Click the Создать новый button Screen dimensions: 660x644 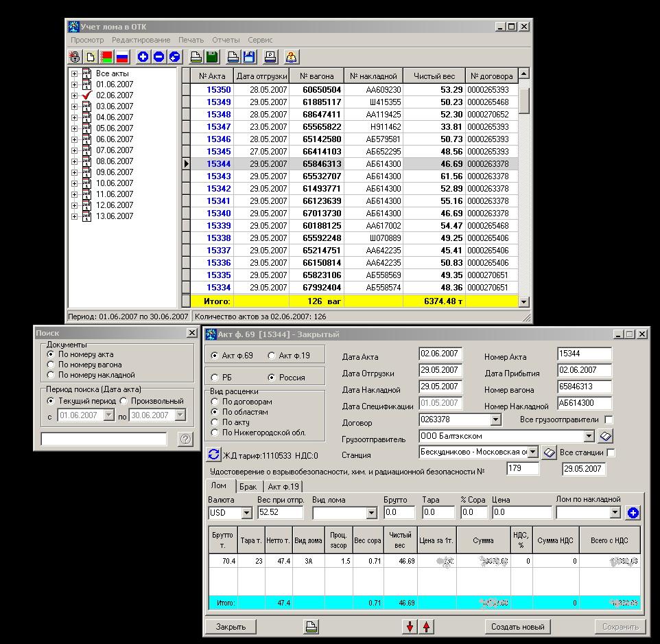518,626
